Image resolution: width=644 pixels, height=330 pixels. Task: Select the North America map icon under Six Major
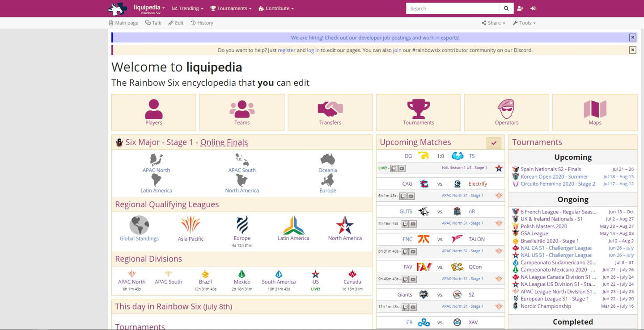click(x=242, y=180)
